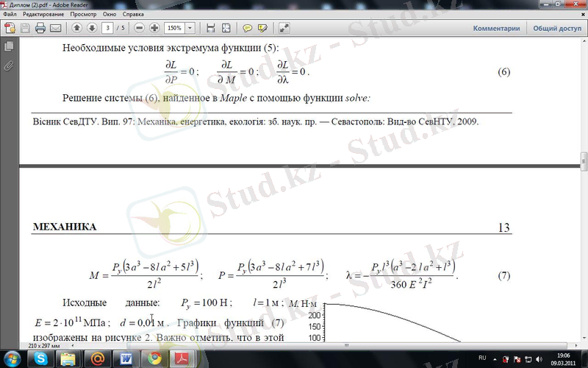Open the Окно menu
This screenshot has width=588, height=368.
point(110,14)
